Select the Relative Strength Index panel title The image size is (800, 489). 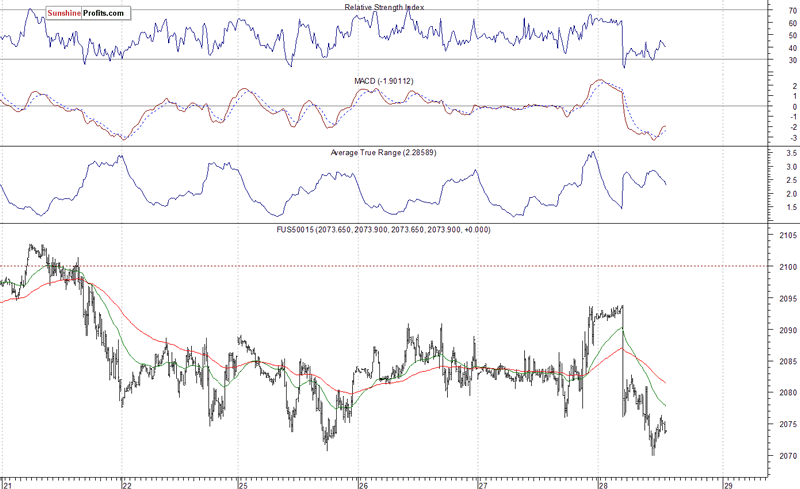(x=384, y=8)
